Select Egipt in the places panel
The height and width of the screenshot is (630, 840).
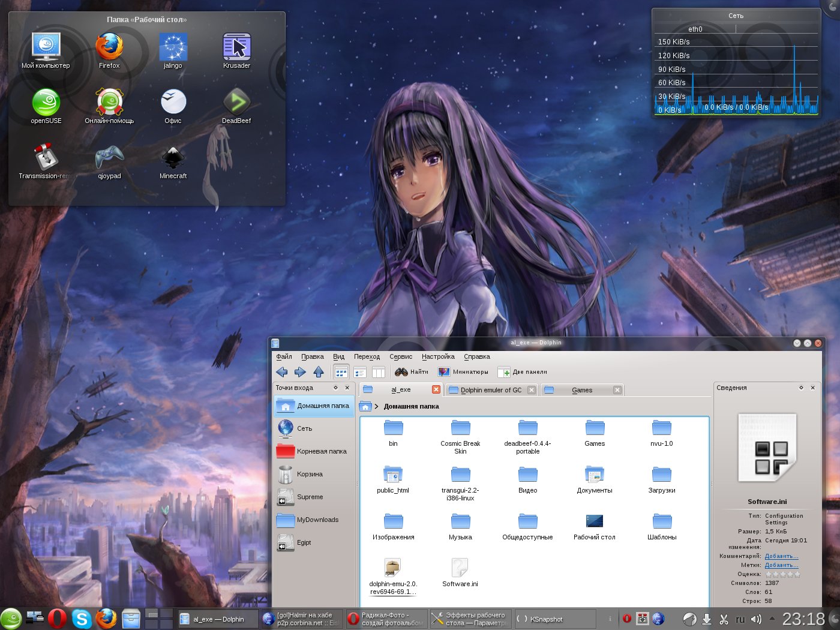click(314, 542)
